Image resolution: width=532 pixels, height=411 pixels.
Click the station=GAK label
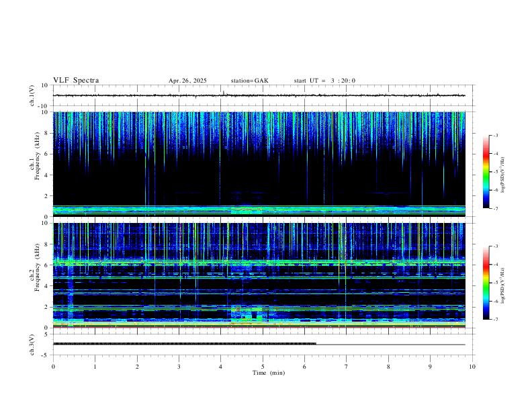(249, 81)
